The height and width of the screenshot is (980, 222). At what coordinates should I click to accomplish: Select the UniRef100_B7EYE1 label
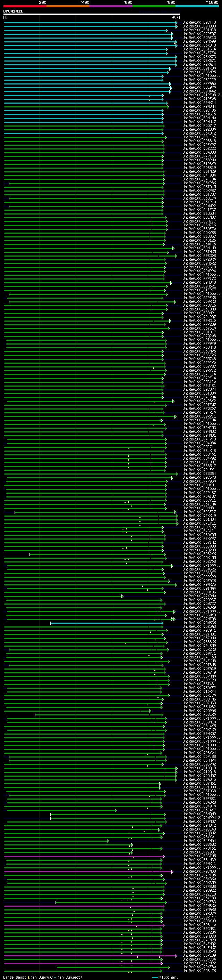point(199,524)
